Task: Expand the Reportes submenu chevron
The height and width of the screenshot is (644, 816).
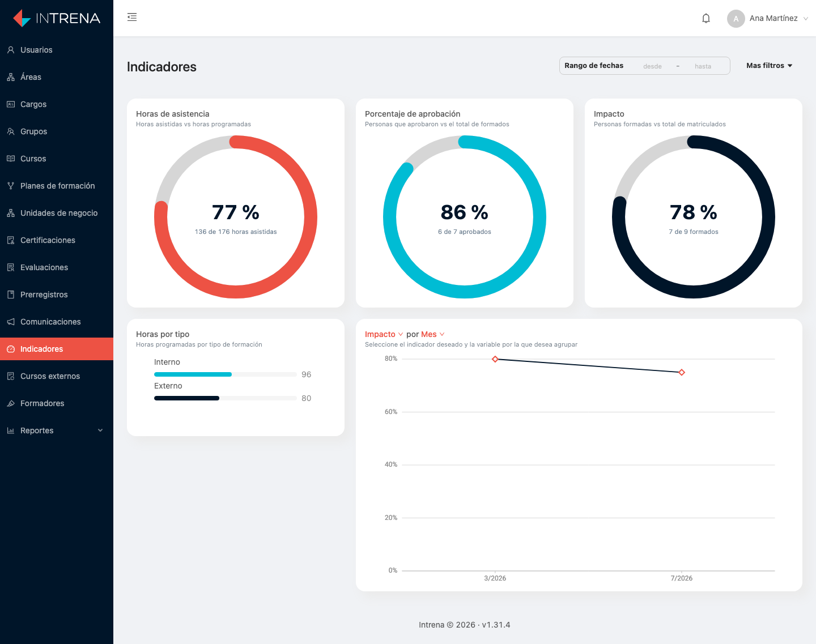Action: 100,430
